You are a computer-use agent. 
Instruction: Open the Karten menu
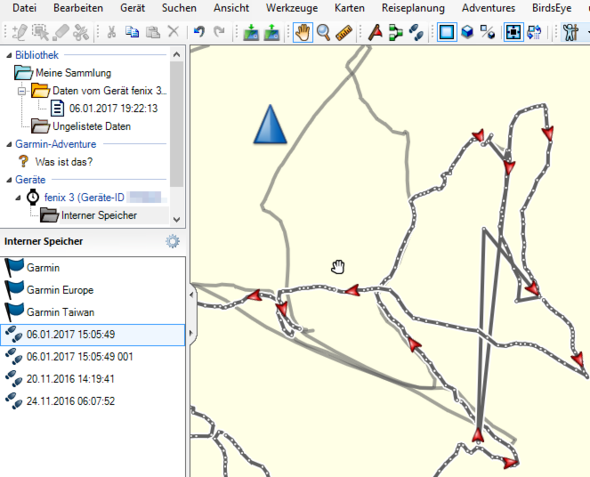point(350,8)
